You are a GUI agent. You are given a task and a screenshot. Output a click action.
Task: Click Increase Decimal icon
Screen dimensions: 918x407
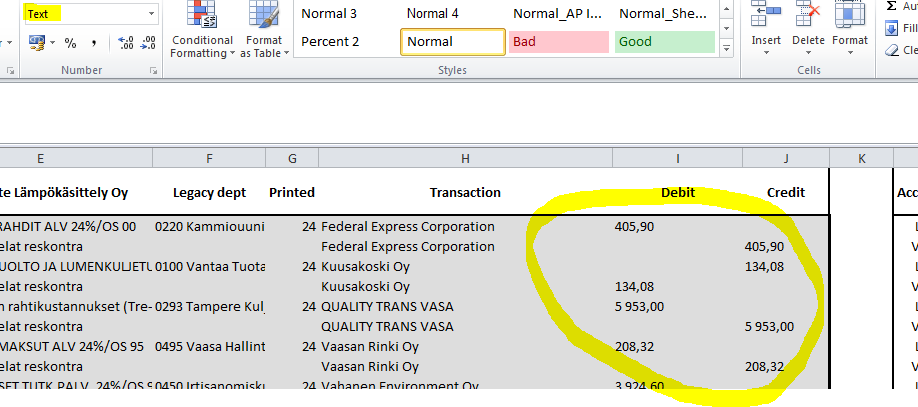point(126,43)
